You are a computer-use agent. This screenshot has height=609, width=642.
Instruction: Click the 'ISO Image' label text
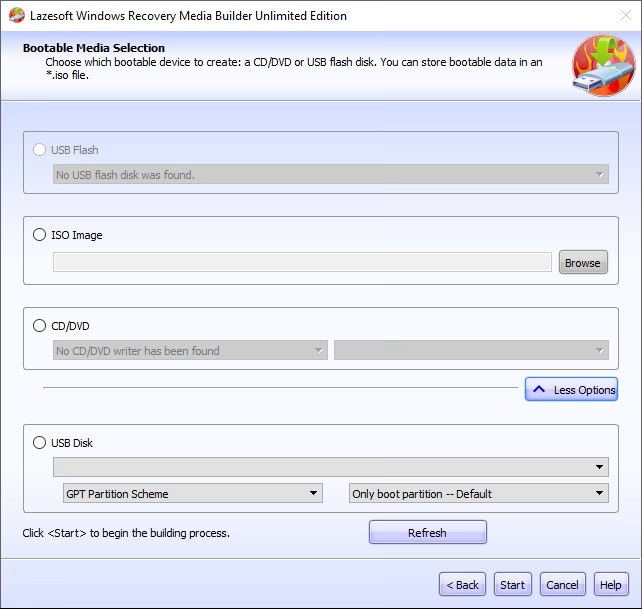point(77,235)
